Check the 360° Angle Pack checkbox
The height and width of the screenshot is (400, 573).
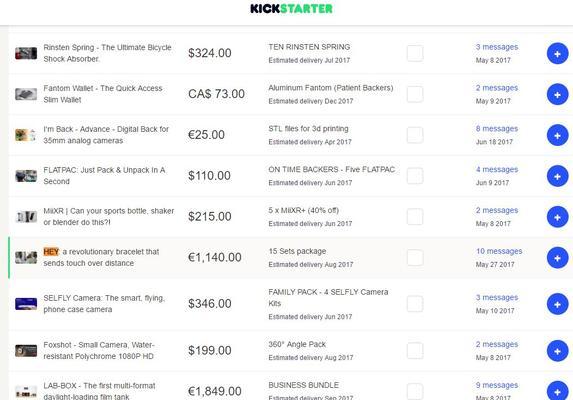pos(415,351)
